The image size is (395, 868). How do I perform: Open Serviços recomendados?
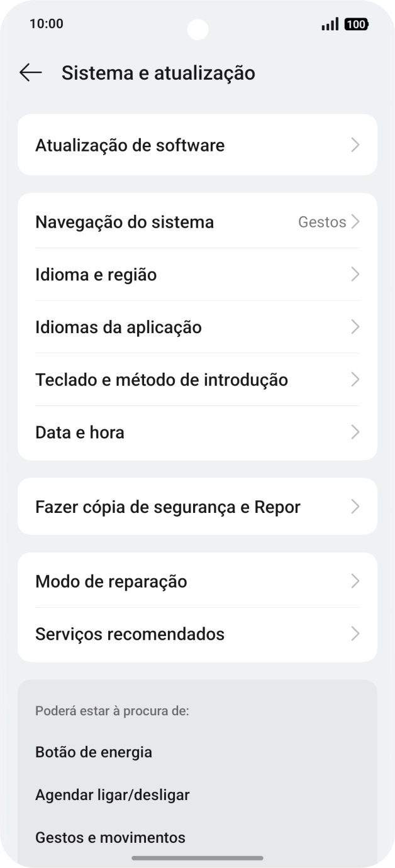click(x=130, y=634)
